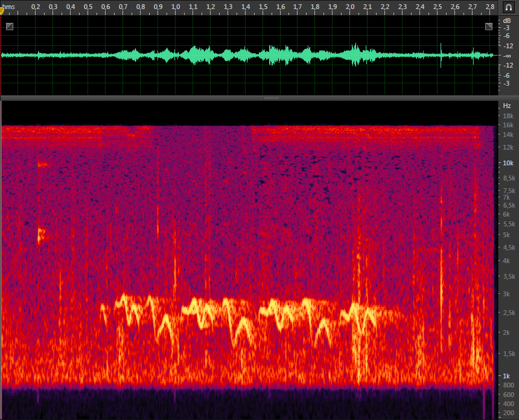Screen dimensions: 519x420
Task: Click the hms time format label
Action: click(x=8, y=7)
